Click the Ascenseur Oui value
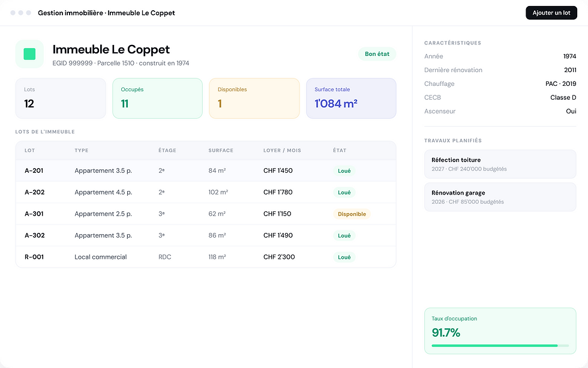The height and width of the screenshot is (368, 588). point(571,112)
